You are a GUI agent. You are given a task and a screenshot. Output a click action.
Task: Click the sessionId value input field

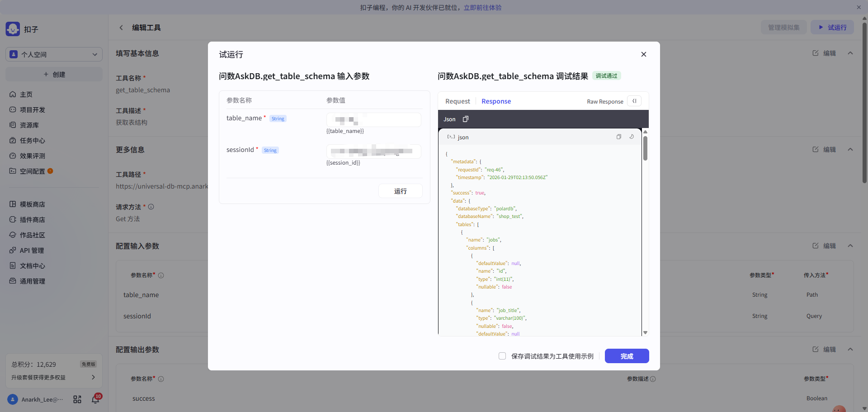(x=374, y=152)
